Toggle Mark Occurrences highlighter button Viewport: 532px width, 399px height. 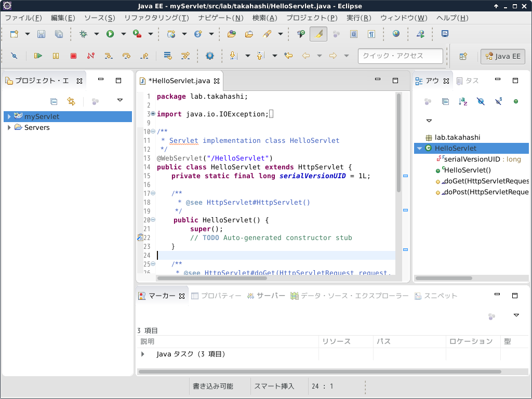click(x=318, y=34)
